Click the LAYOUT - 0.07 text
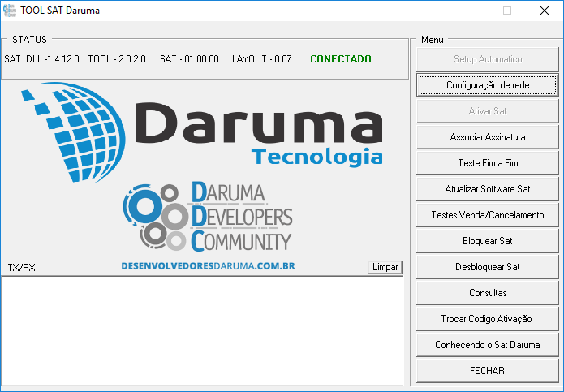Image resolution: width=564 pixels, height=392 pixels. pos(262,59)
